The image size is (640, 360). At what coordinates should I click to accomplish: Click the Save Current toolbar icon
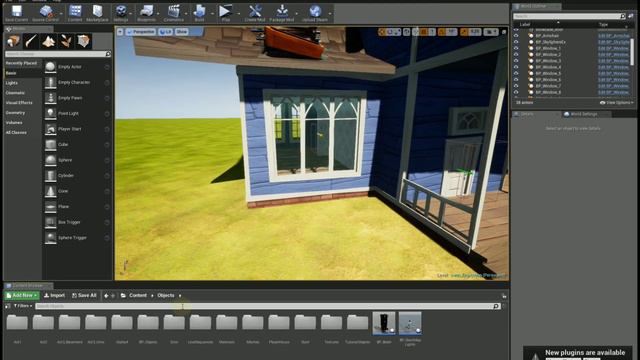[16, 13]
